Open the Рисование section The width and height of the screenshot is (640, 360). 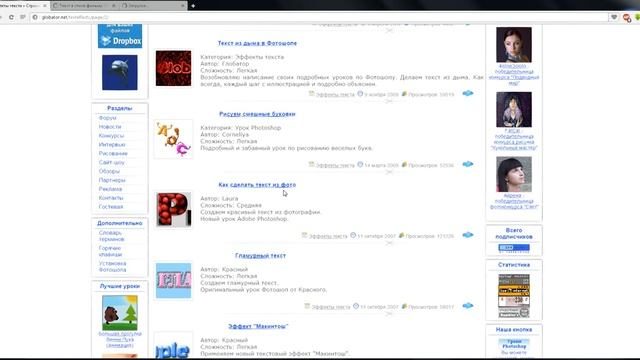113,153
